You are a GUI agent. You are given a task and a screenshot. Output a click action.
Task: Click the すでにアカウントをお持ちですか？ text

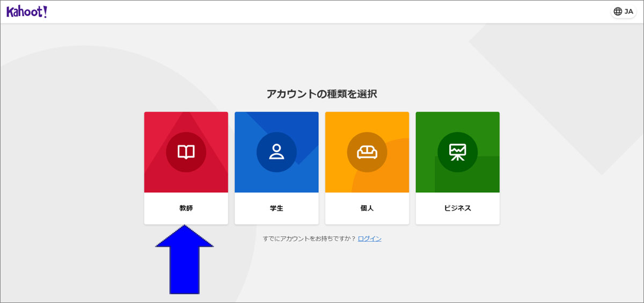[x=310, y=239]
